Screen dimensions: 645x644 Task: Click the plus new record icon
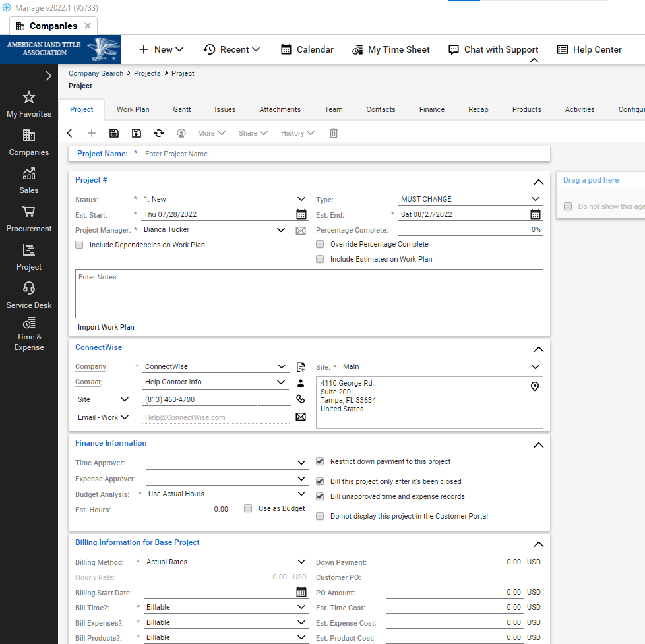[x=91, y=133]
